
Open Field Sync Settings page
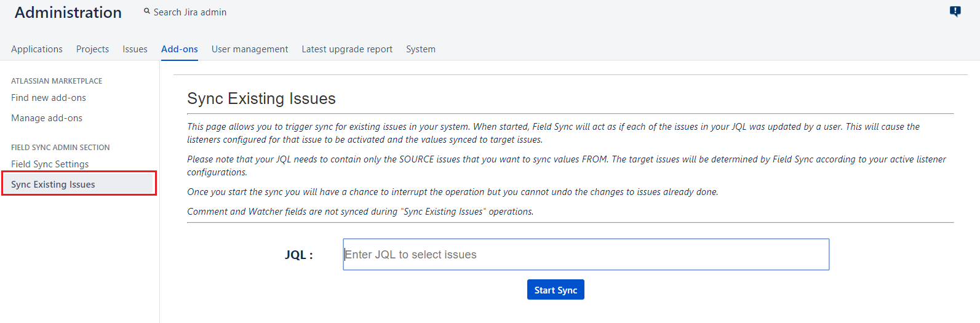pyautogui.click(x=50, y=164)
